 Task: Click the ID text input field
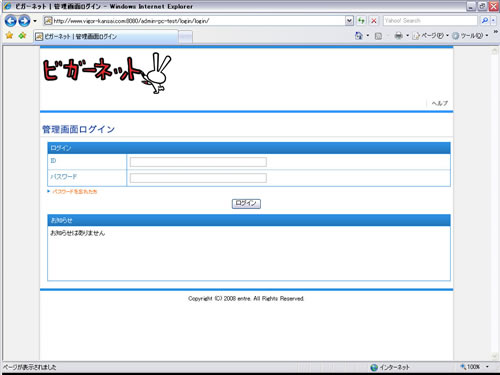point(198,162)
